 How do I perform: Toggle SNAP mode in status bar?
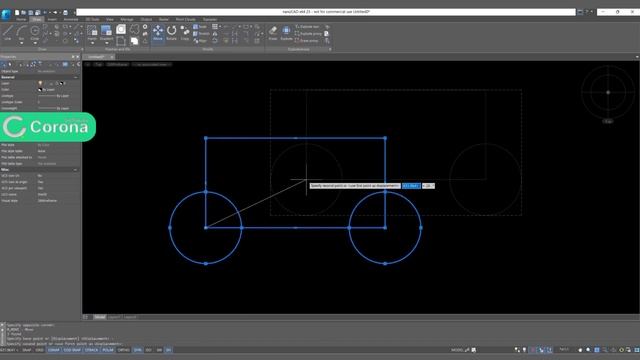coord(27,350)
